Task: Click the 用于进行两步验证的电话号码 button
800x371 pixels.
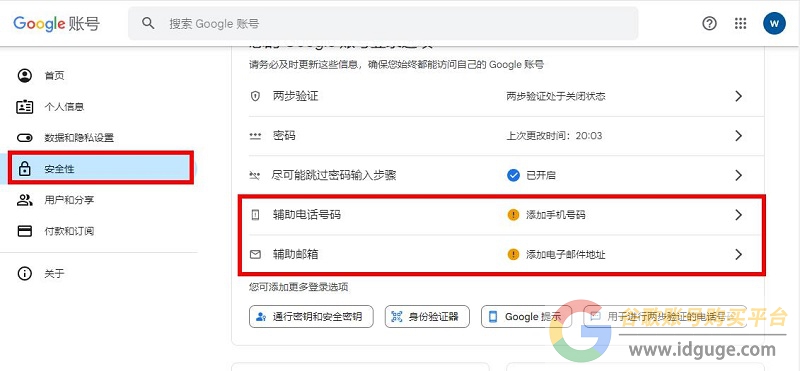Action: click(665, 316)
